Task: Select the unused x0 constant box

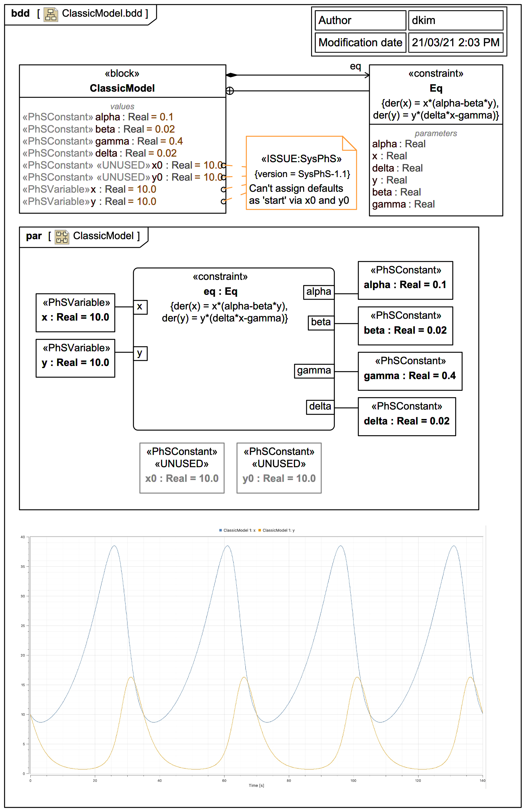Action: click(182, 468)
